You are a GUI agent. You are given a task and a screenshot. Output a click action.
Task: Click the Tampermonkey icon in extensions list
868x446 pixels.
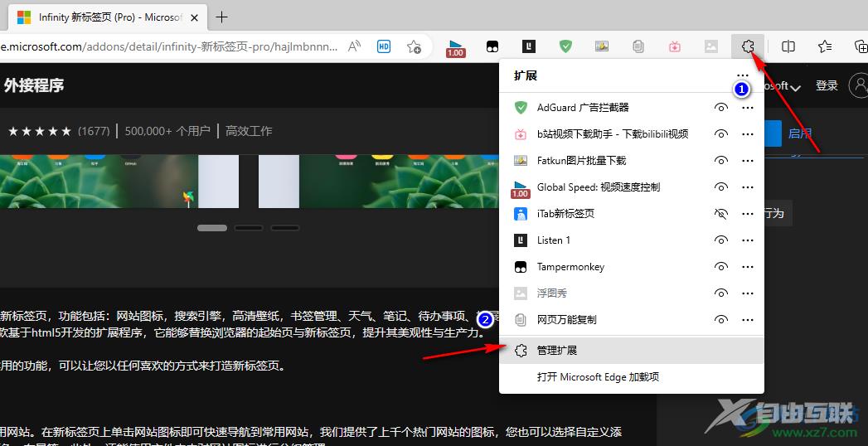coord(521,267)
